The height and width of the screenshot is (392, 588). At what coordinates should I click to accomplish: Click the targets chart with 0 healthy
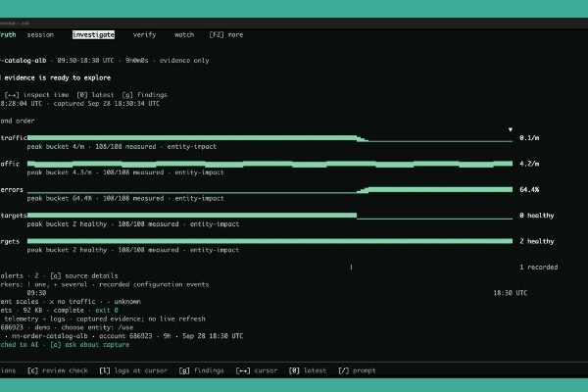click(269, 216)
